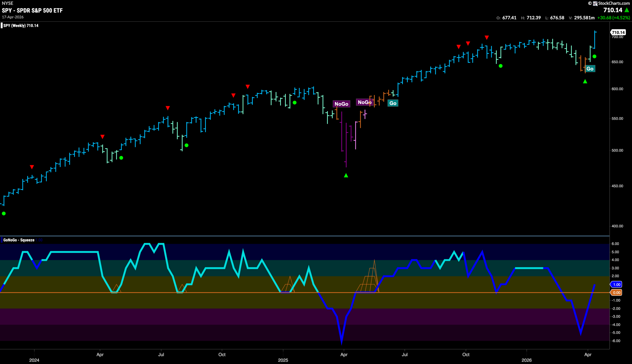The height and width of the screenshot is (364, 632).
Task: Select the teal Go label near April 2026
Action: [590, 69]
